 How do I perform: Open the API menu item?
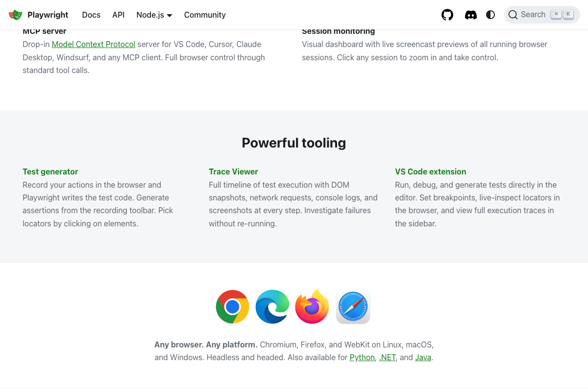point(118,15)
